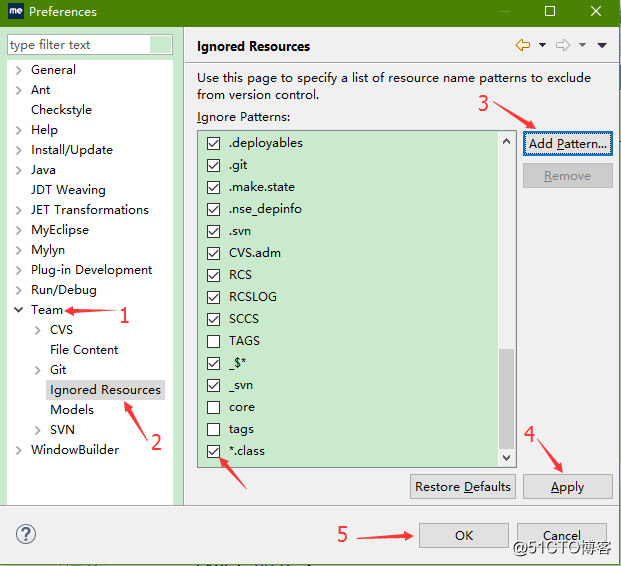Uncheck the .svn pattern checkbox
This screenshot has width=621, height=566.
[213, 231]
